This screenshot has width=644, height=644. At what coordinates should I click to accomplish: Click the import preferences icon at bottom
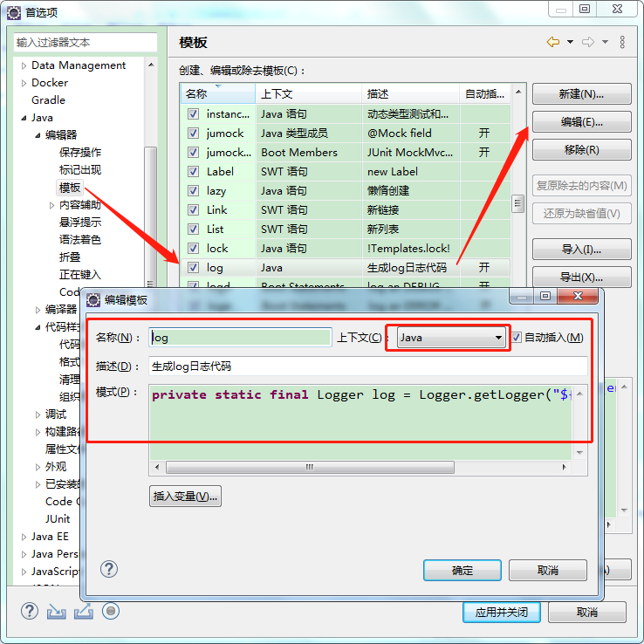(56, 611)
